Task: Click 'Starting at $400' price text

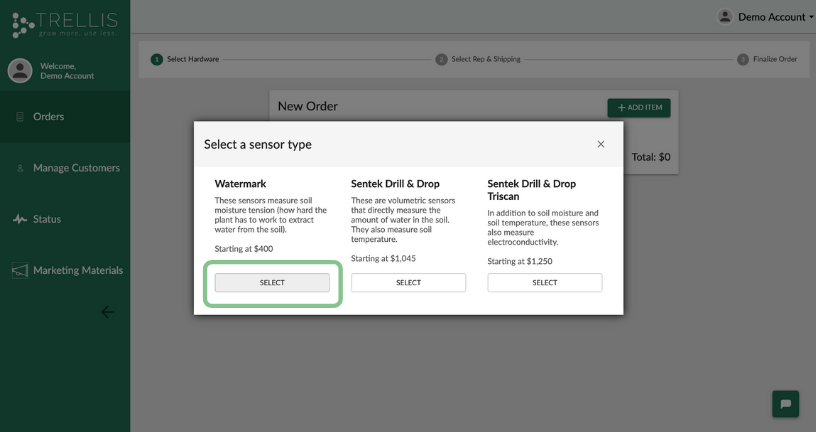Action: pyautogui.click(x=244, y=249)
